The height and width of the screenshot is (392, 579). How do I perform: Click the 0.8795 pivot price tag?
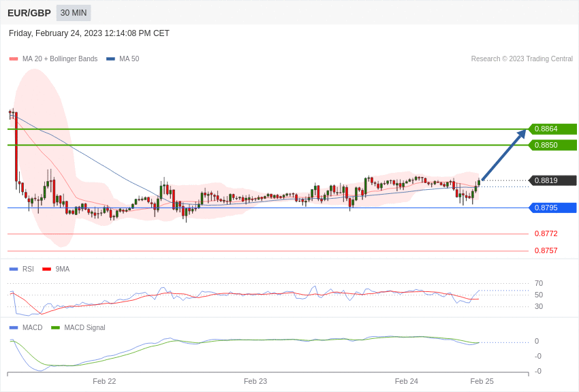[x=552, y=208]
